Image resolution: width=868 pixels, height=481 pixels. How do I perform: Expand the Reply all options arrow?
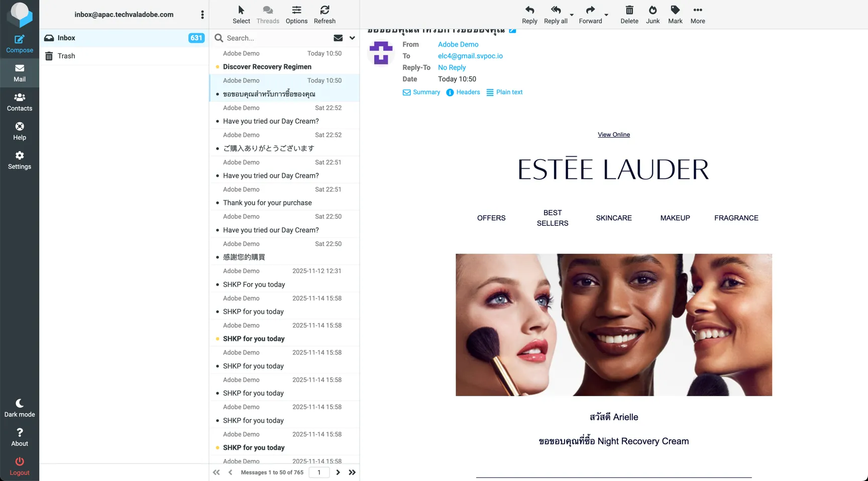coord(572,15)
